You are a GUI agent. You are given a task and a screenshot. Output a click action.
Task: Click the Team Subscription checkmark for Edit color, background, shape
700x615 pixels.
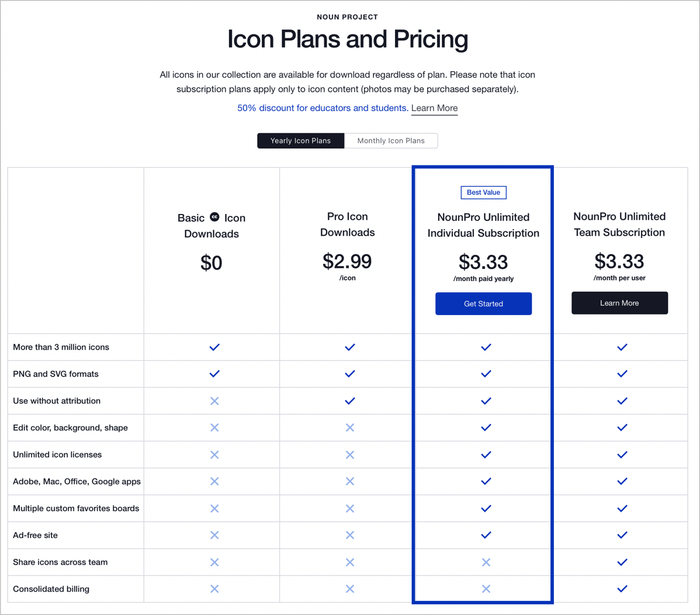click(x=622, y=427)
